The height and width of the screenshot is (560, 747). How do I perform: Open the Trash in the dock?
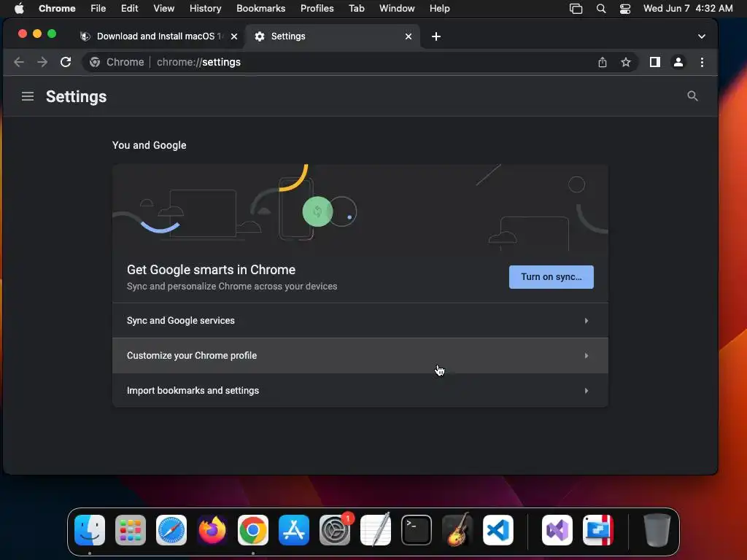coord(657,530)
